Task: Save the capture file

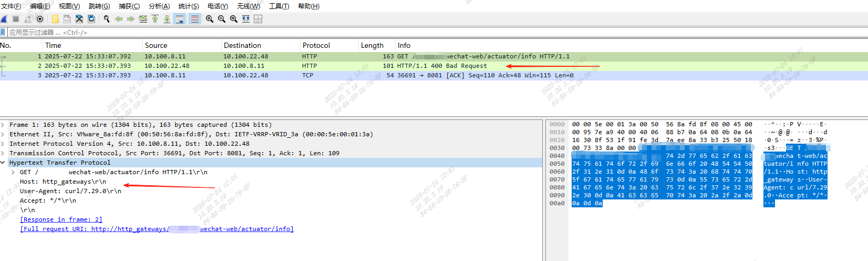Action: point(67,19)
